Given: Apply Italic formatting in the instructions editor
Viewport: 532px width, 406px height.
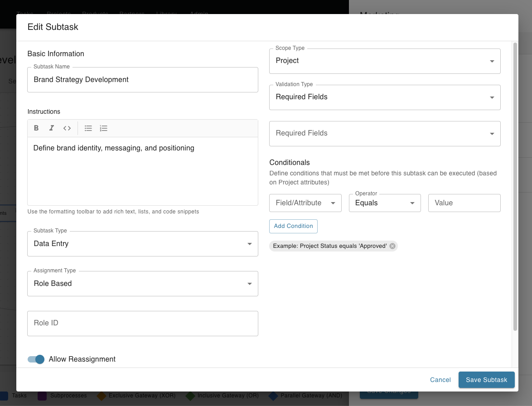Looking at the screenshot, I should click(x=52, y=128).
